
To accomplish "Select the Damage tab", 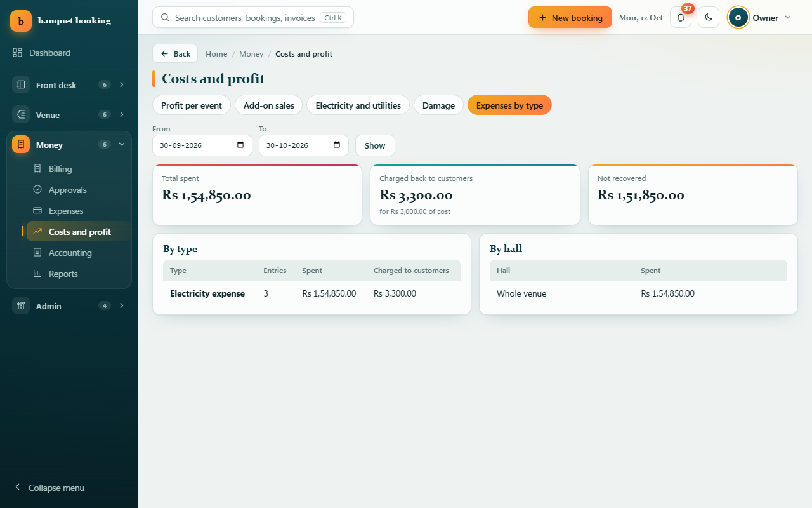I will pos(438,105).
